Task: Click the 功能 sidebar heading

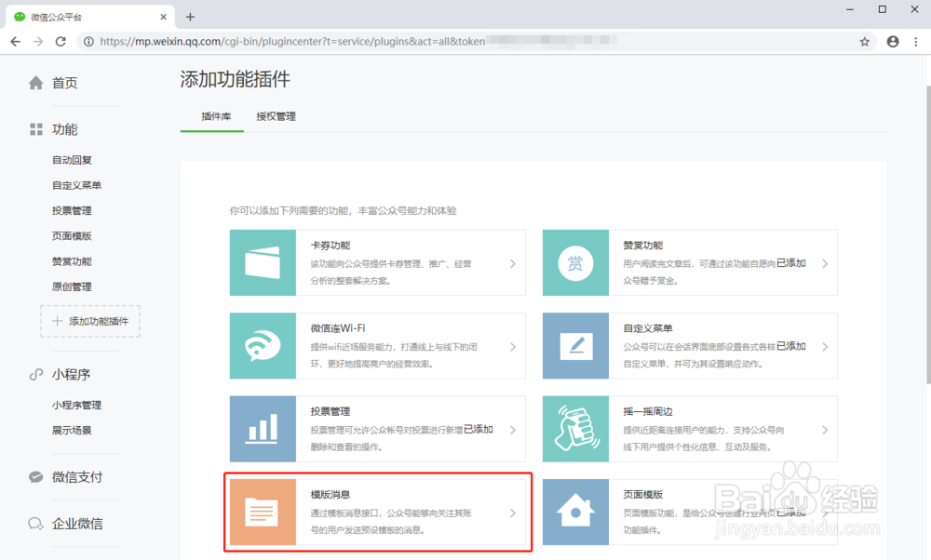Action: [x=65, y=129]
